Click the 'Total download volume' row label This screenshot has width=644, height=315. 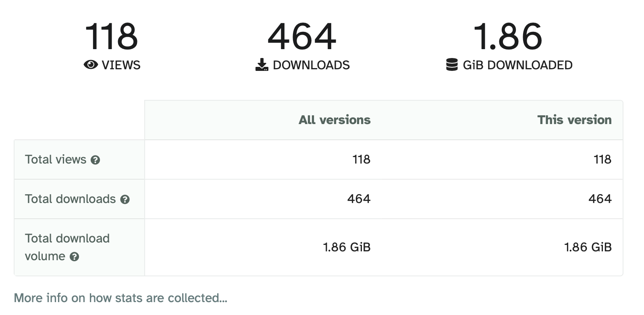[x=67, y=247]
